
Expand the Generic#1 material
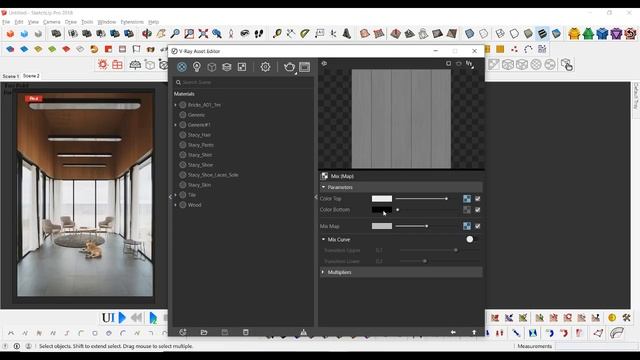(176, 125)
